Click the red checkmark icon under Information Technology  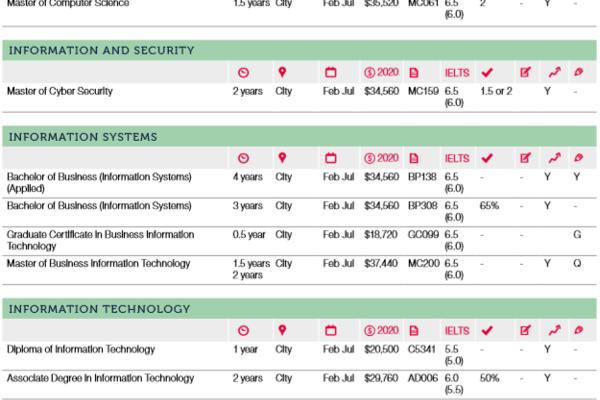click(488, 330)
